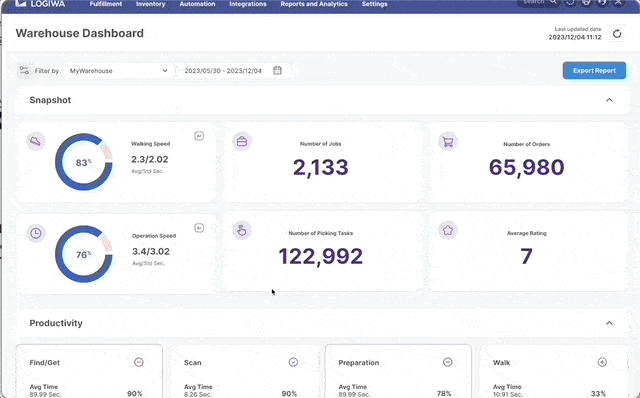This screenshot has height=398, width=640.
Task: Click the 76% Operation Speed donut gauge
Action: pos(84,254)
